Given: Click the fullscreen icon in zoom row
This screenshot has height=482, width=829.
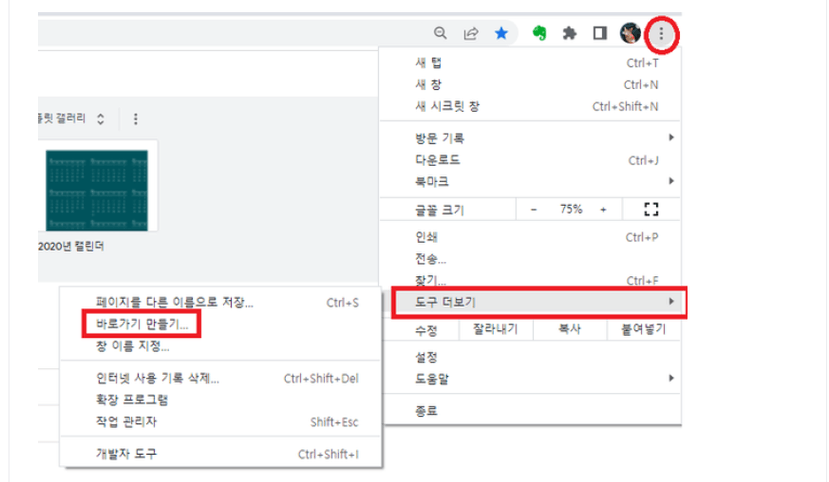Looking at the screenshot, I should click(651, 209).
